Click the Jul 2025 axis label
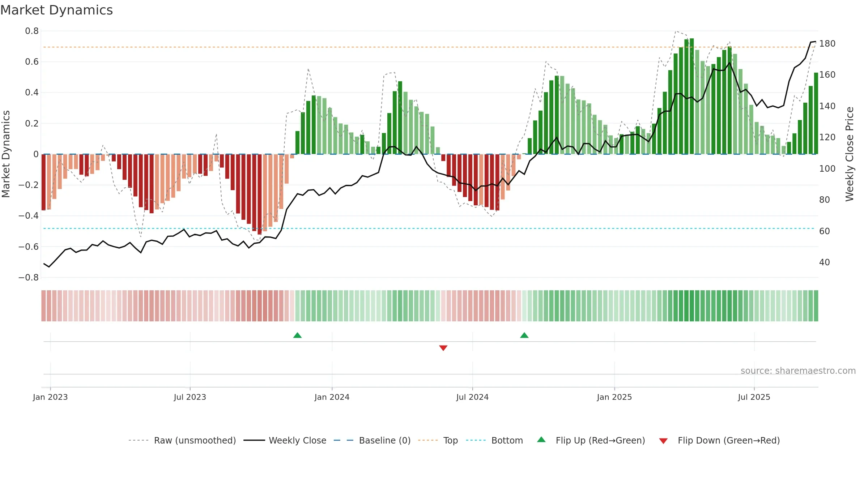Viewport: 868px width, 488px height. coord(754,397)
